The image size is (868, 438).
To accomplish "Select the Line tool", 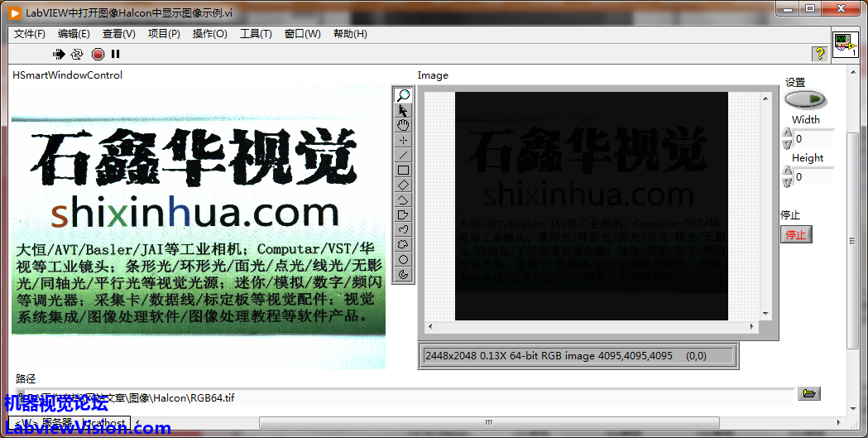I will 403,155.
